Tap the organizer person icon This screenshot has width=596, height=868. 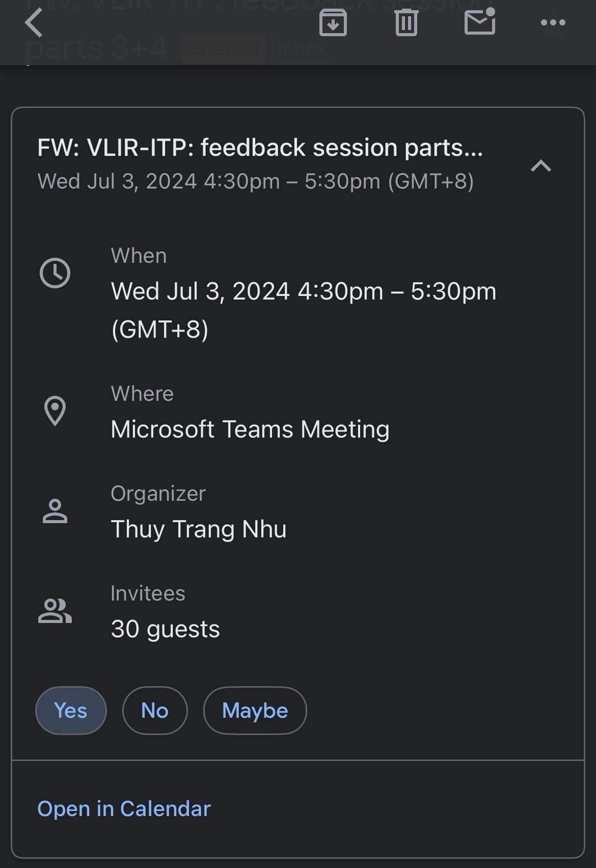tap(55, 511)
